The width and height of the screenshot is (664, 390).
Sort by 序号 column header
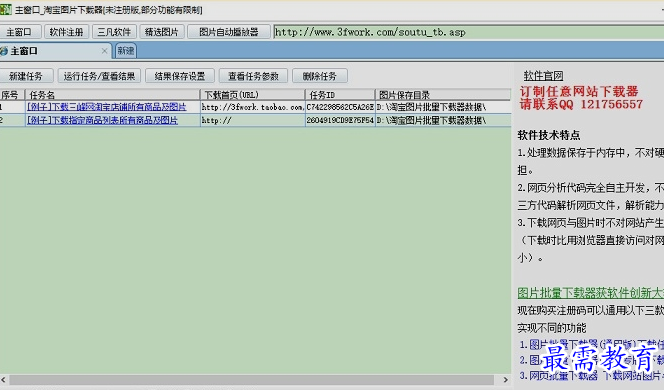click(x=12, y=94)
